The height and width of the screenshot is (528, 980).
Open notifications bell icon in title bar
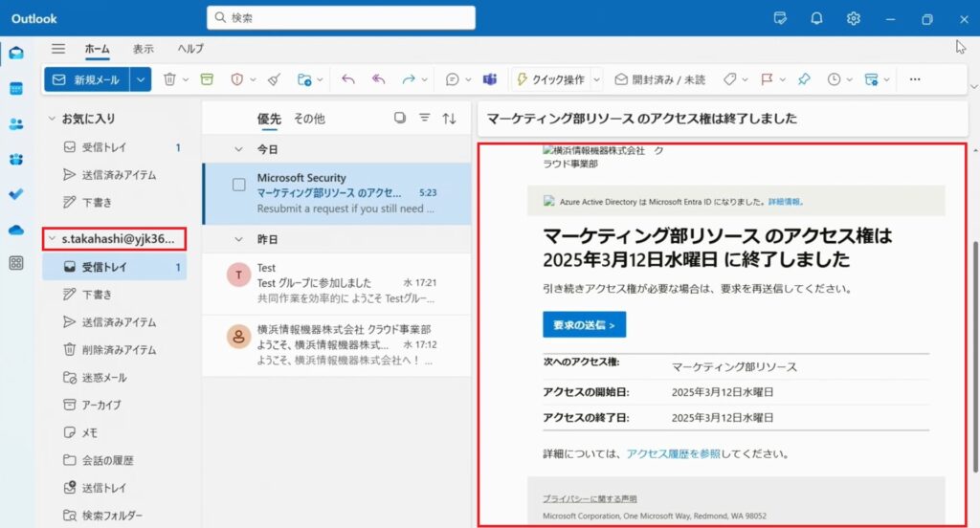tap(817, 19)
